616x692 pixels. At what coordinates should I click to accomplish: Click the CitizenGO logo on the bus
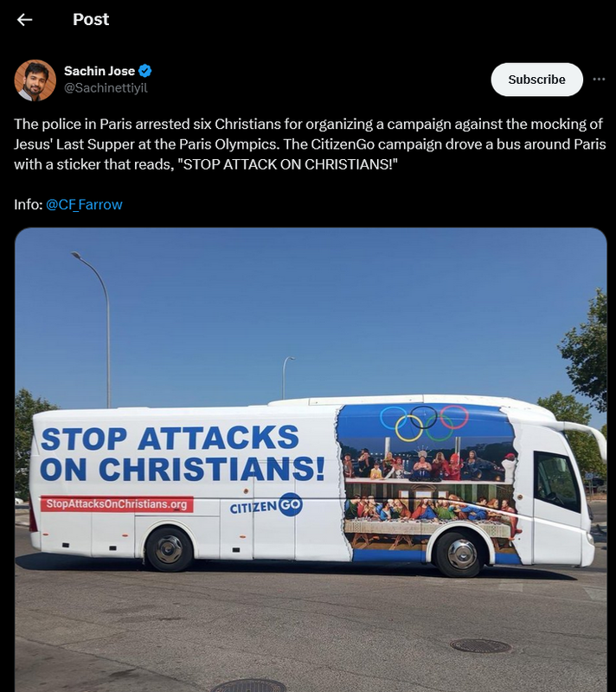266,505
